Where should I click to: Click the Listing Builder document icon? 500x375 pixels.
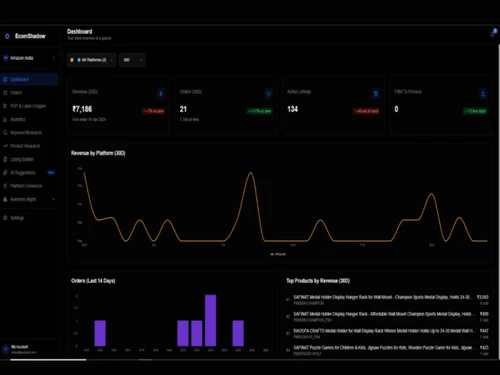[x=5, y=159]
